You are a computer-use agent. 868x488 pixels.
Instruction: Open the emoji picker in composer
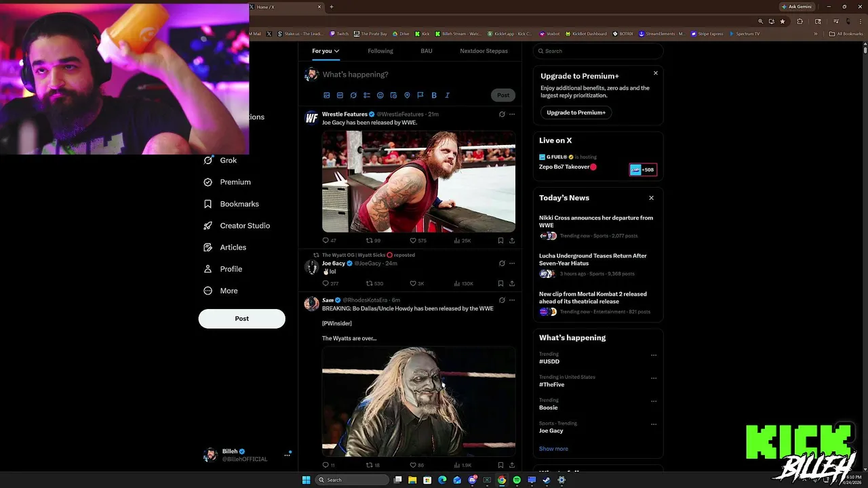(x=380, y=96)
